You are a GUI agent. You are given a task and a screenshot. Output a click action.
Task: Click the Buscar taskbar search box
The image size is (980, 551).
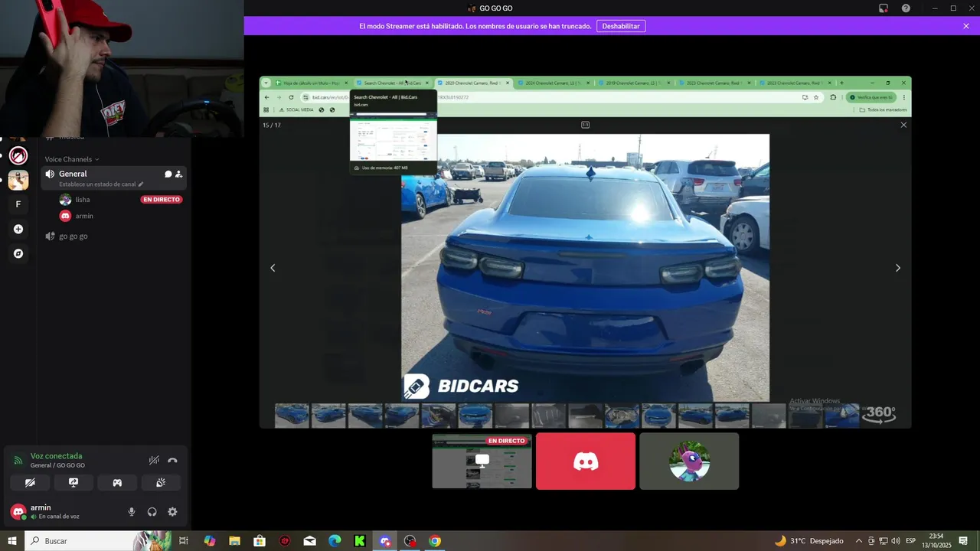(98, 541)
